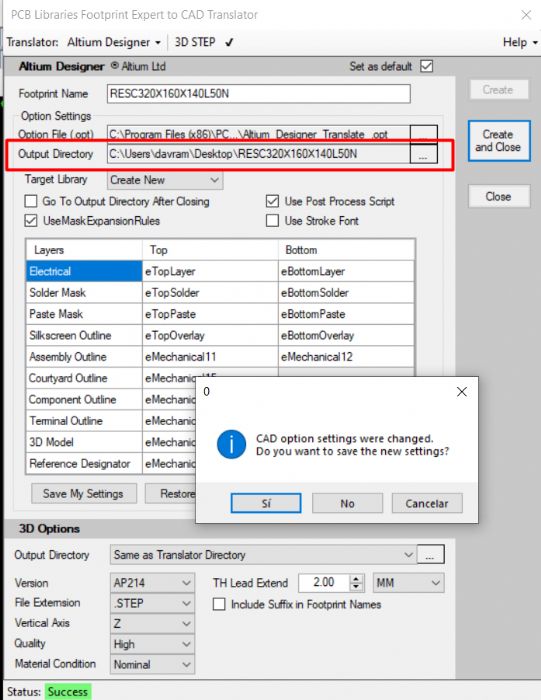Uncheck Use Post Process Script
Image resolution: width=541 pixels, height=700 pixels.
(x=272, y=201)
